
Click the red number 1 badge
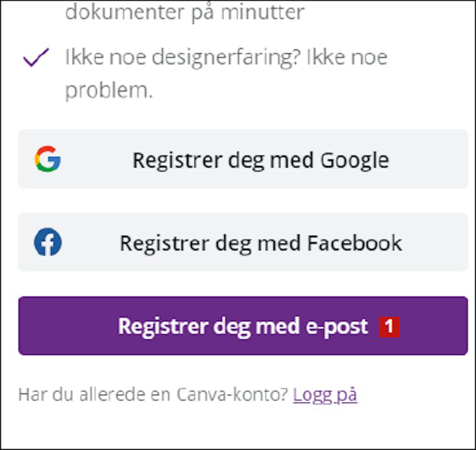[389, 326]
